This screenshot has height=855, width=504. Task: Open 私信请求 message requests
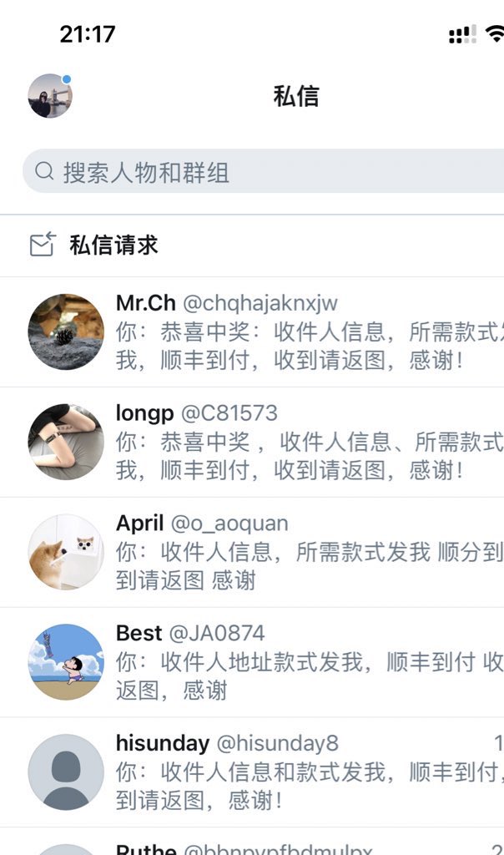pos(252,245)
